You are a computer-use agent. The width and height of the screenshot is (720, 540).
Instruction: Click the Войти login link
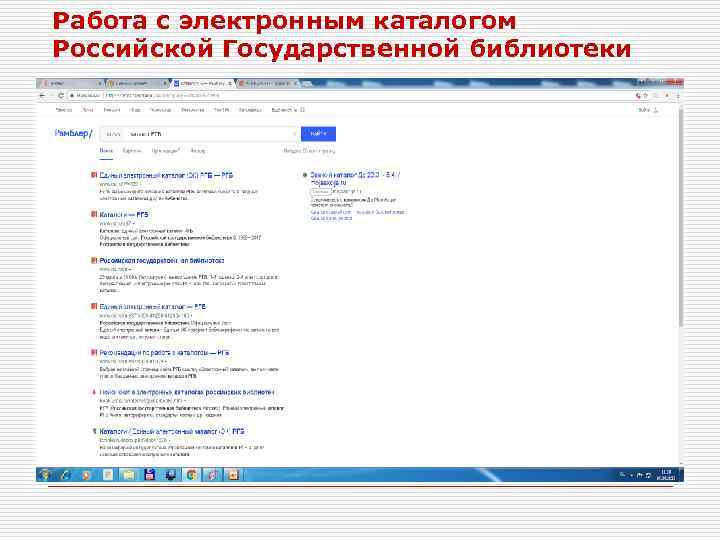644,110
